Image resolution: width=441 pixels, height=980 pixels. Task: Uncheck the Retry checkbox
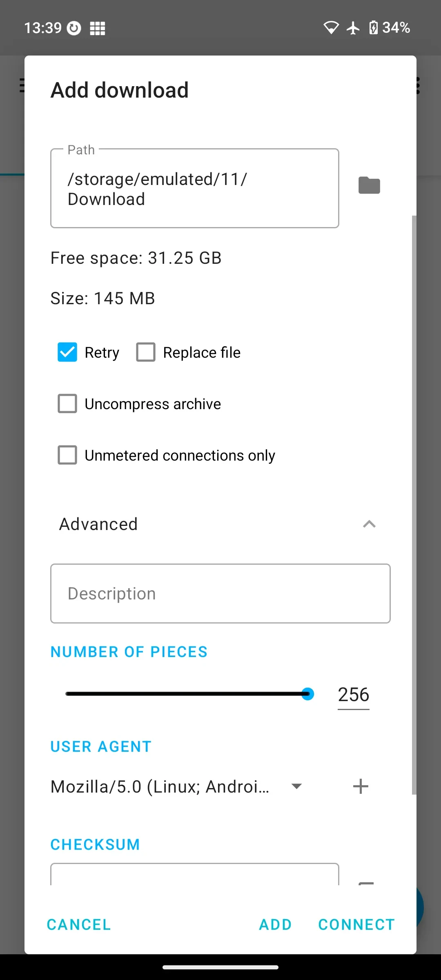pos(67,352)
